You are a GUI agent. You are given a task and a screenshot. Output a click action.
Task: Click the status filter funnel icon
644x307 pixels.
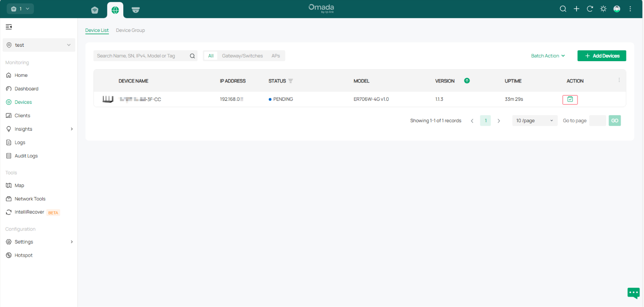(x=291, y=81)
